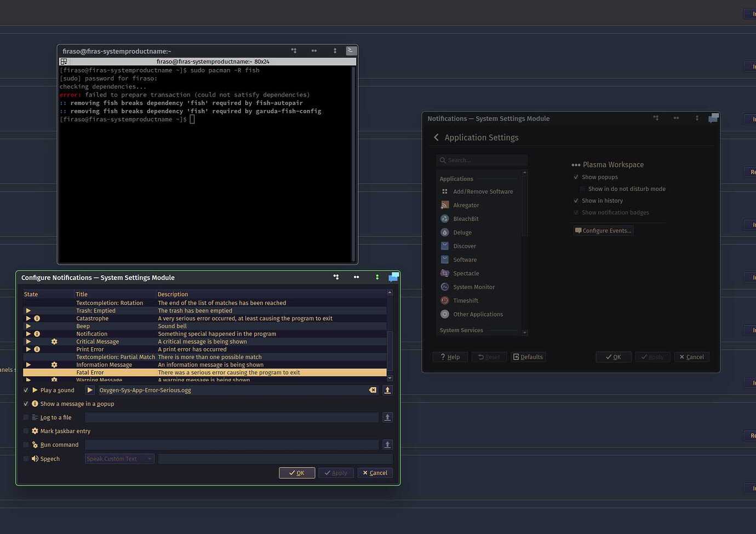Clear the sound filename with the x icon
The width and height of the screenshot is (756, 534).
point(373,390)
